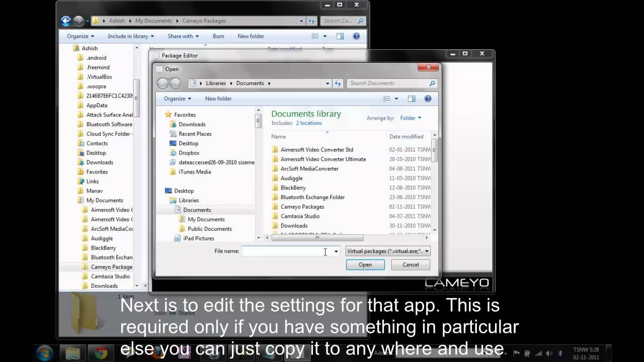Click New folder in the Explorer toolbar
The width and height of the screenshot is (644, 362).
(251, 36)
